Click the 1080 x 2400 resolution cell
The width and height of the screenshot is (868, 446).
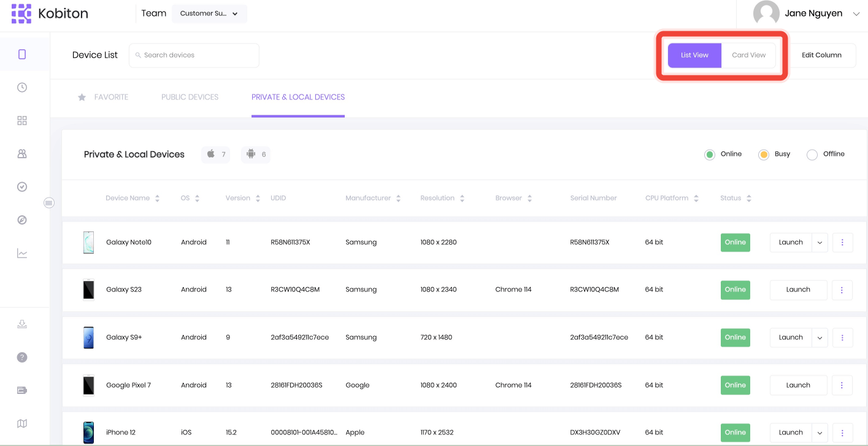point(439,385)
